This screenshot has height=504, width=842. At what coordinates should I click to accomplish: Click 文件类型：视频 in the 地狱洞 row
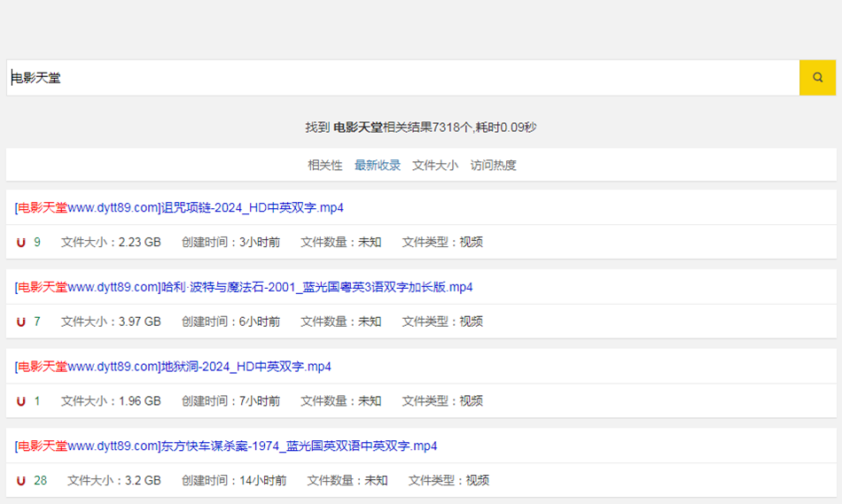pos(442,401)
